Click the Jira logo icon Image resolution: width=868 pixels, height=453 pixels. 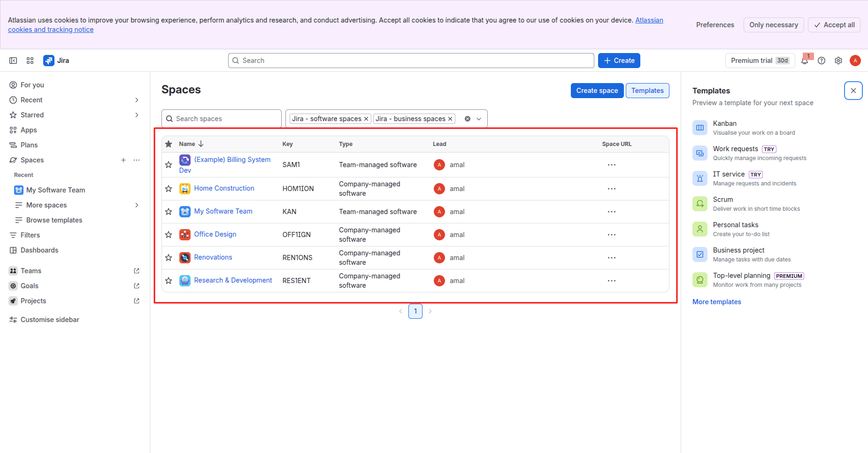(x=49, y=61)
